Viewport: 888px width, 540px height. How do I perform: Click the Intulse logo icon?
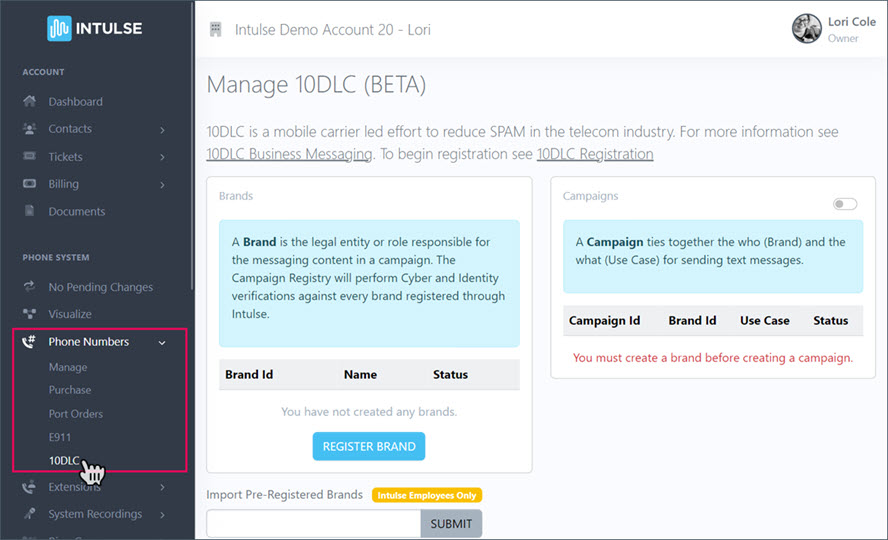click(x=59, y=28)
